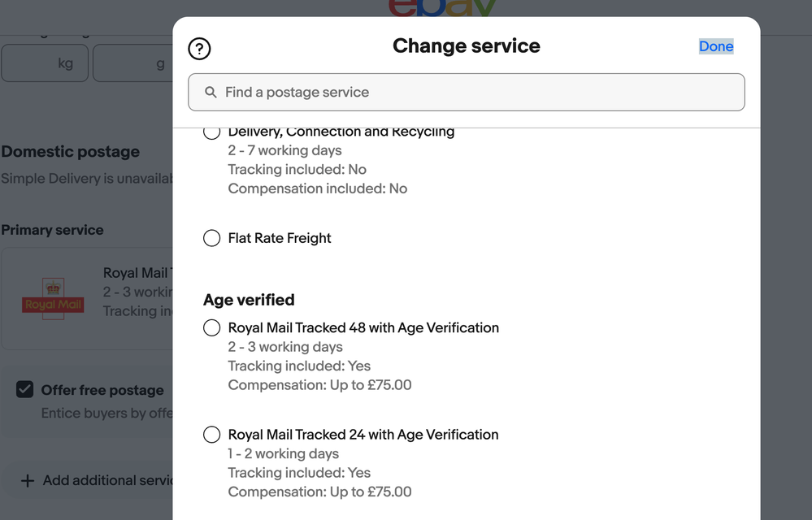Click the Offer free postage label

coord(102,390)
